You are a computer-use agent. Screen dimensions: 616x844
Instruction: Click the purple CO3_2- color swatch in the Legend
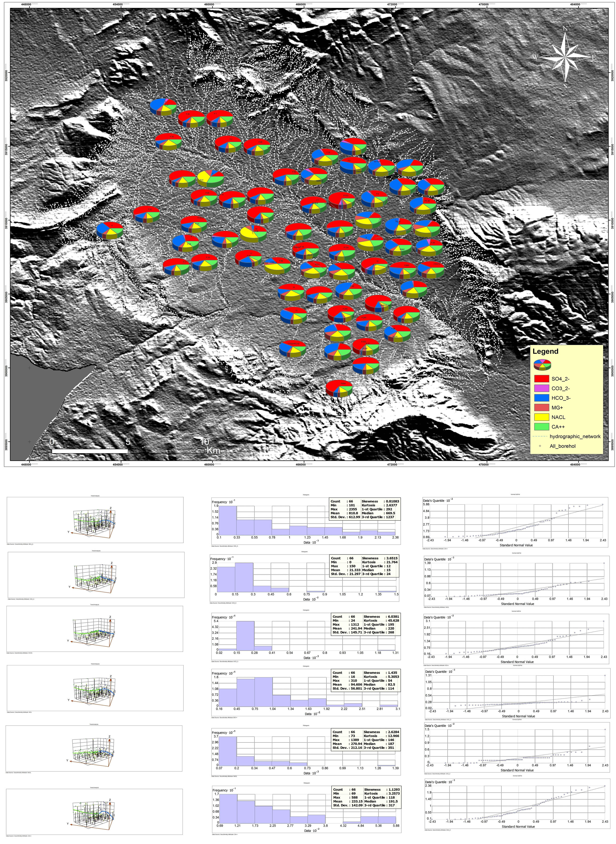(542, 388)
